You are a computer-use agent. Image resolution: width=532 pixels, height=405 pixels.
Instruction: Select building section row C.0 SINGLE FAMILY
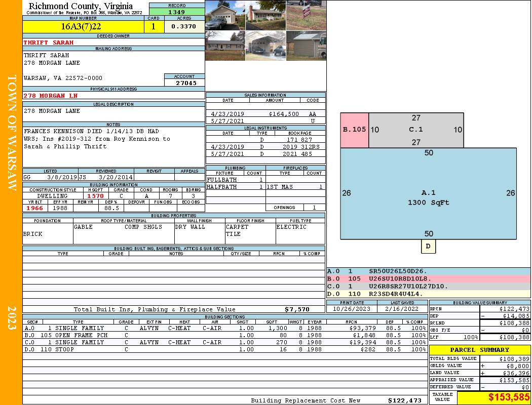(225, 342)
